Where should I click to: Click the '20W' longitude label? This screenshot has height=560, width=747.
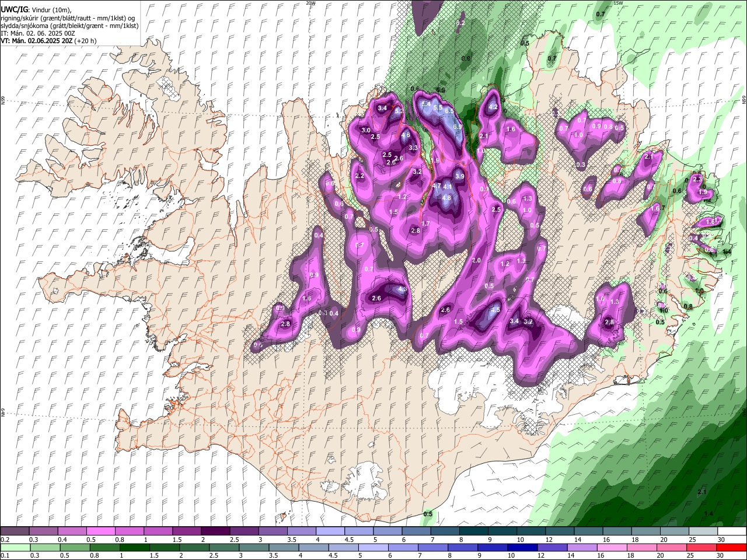[310, 3]
